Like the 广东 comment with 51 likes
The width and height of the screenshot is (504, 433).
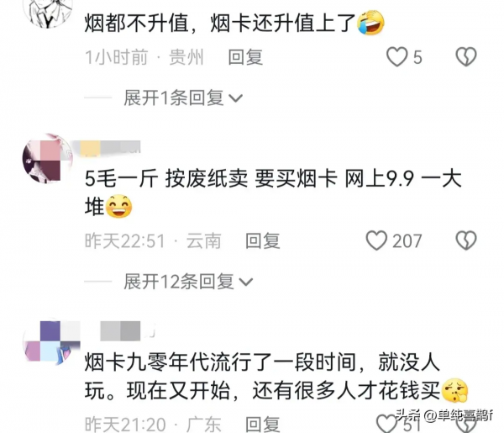[x=386, y=424]
